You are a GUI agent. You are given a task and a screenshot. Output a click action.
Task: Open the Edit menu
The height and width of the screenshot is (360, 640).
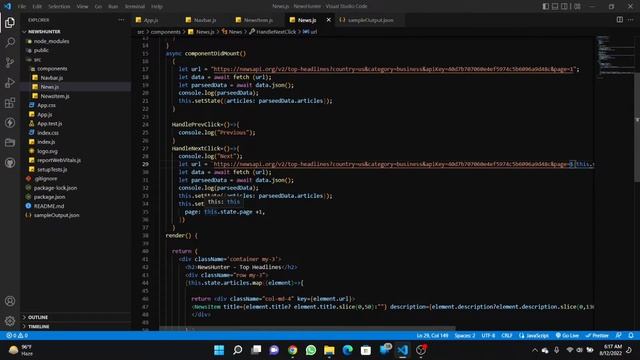(37, 7)
